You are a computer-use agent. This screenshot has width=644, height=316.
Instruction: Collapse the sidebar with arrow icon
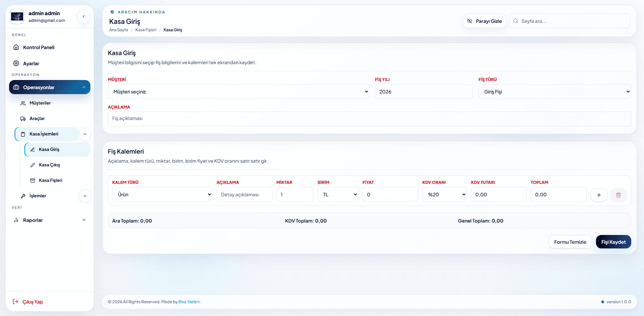click(84, 16)
